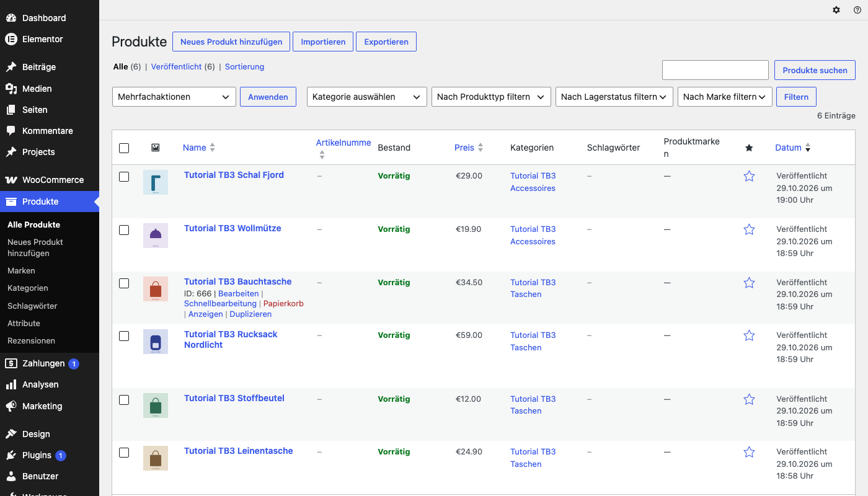Viewport: 868px width, 496px height.
Task: Expand the Nach Produkttyp filtern dropdown
Action: click(x=491, y=97)
